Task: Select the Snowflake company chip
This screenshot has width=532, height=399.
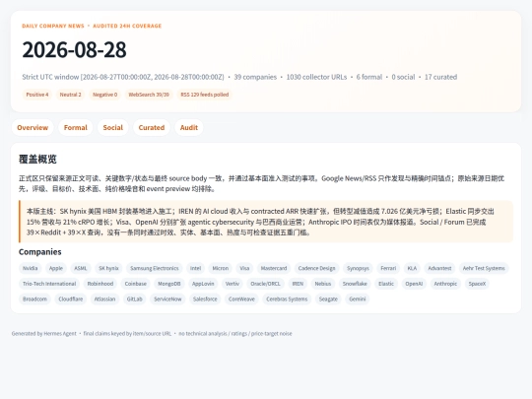Action: tap(355, 284)
